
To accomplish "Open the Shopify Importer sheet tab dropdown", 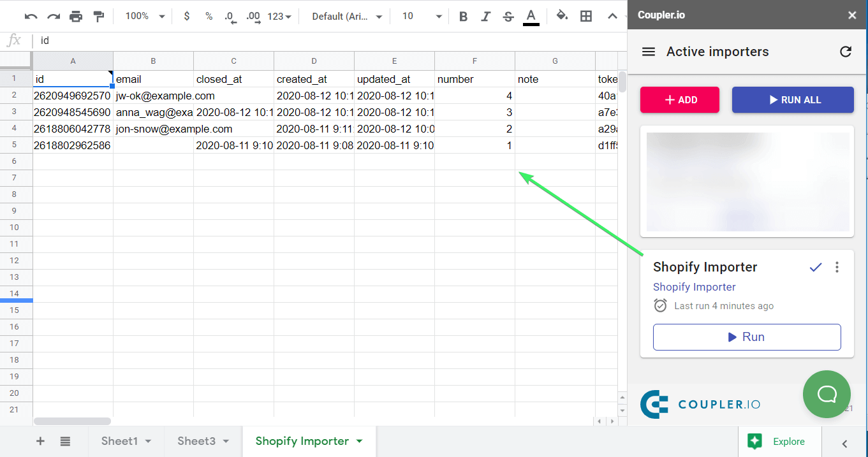I will (x=359, y=440).
